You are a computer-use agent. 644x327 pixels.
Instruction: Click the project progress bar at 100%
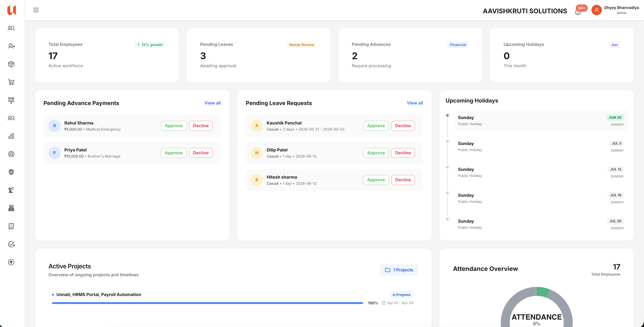[x=208, y=303]
